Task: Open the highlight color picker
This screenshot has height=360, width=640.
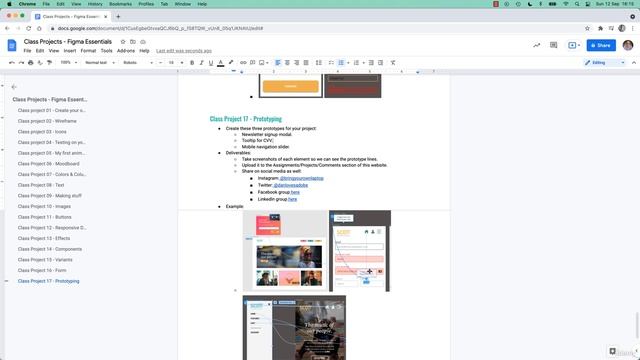Action: pos(231,63)
